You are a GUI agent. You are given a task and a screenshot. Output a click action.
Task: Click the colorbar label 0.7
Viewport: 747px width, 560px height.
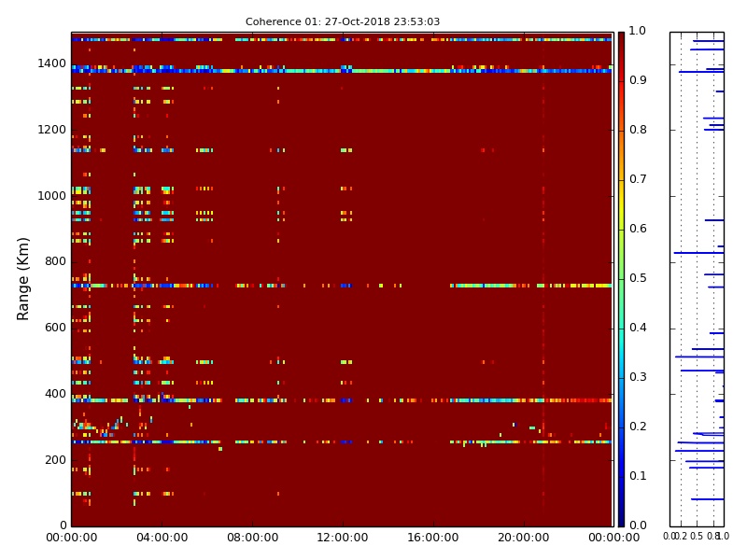(x=638, y=179)
